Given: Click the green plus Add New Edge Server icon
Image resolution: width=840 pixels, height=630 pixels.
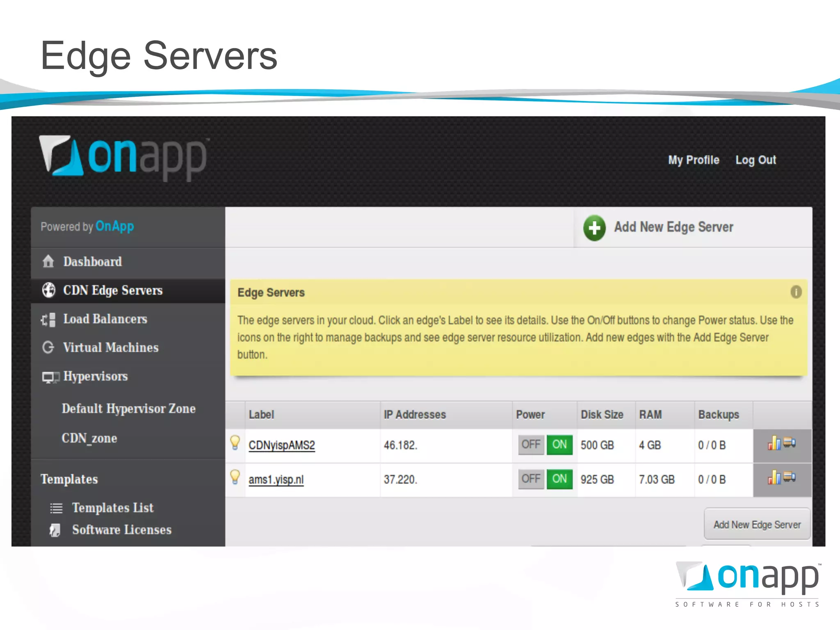Looking at the screenshot, I should 594,228.
